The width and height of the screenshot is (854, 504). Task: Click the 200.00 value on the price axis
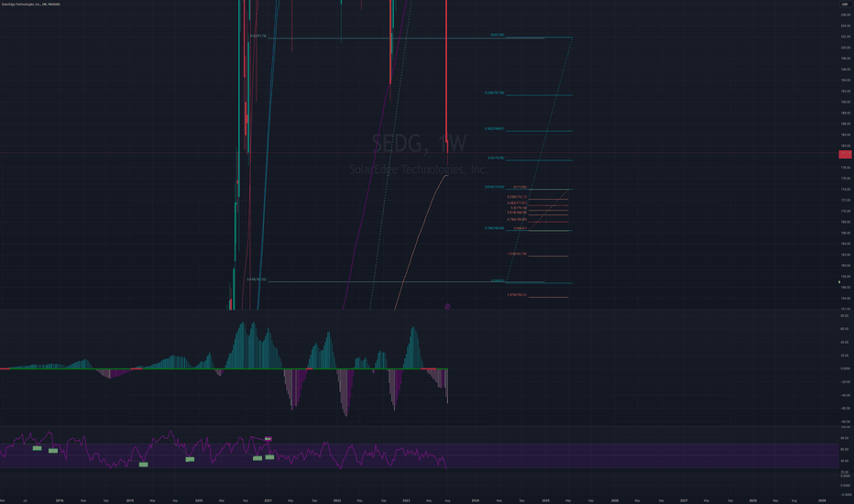(845, 48)
